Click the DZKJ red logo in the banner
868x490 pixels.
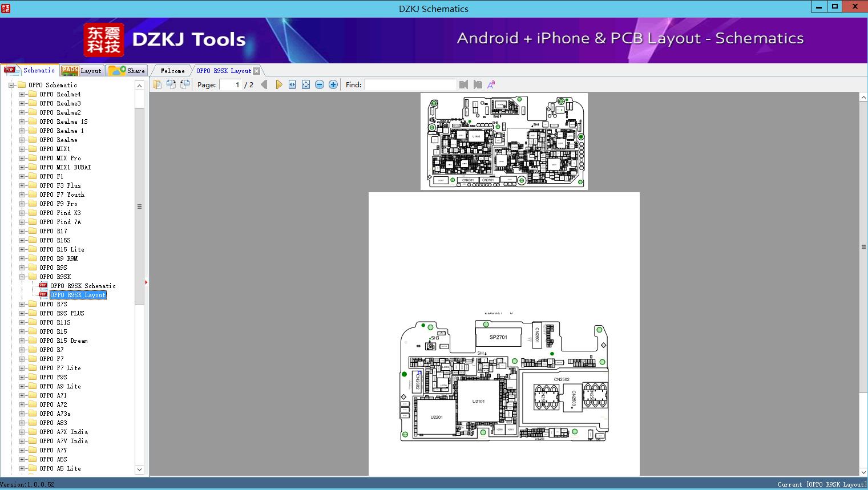click(x=104, y=40)
